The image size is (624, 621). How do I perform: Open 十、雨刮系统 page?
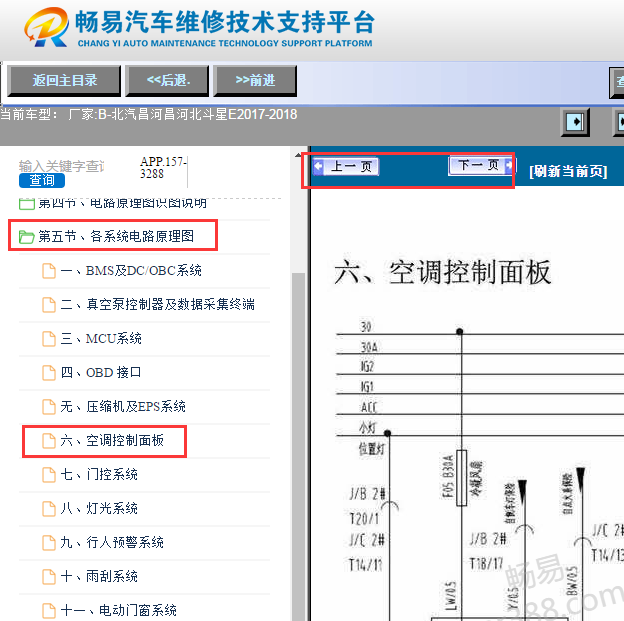[x=99, y=576]
